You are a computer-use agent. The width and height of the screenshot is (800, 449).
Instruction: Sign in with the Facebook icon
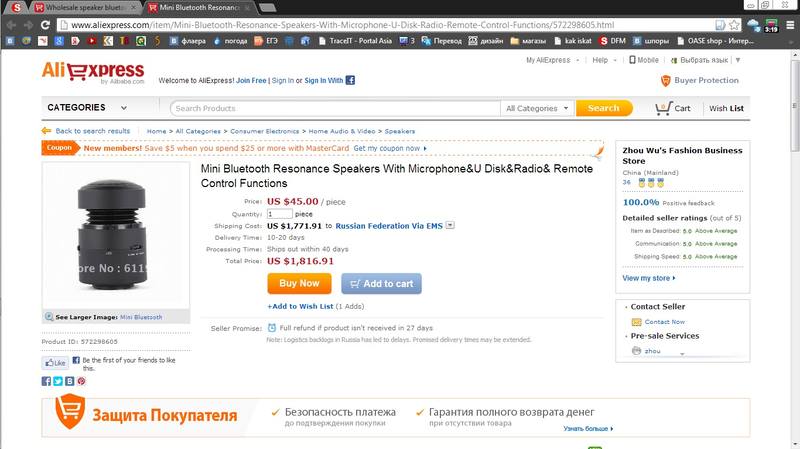pos(350,80)
